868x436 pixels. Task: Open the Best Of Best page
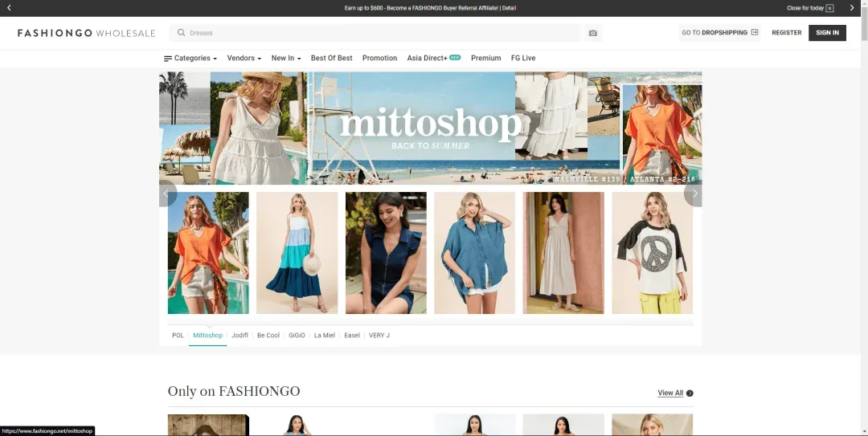tap(331, 58)
